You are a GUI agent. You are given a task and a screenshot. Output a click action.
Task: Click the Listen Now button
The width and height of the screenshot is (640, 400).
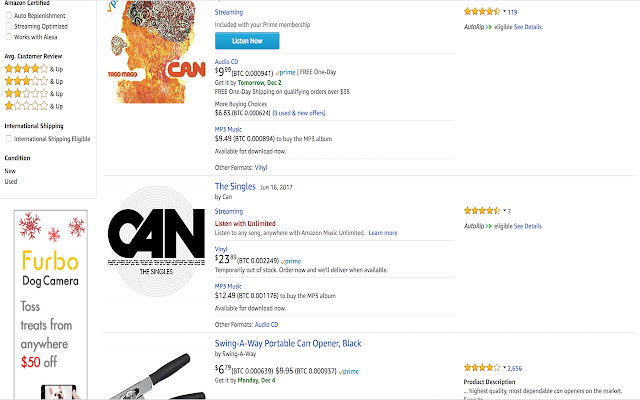pos(247,41)
